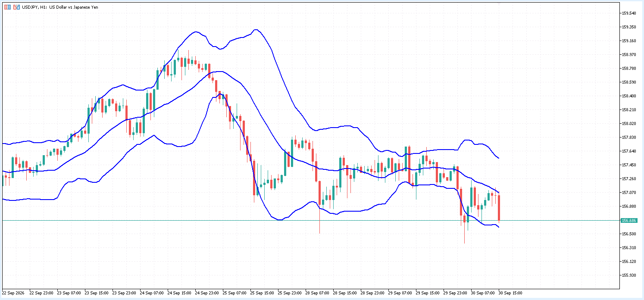Viewport: 644px width, 300px height.
Task: Toggle the one-click trading panel icon
Action: point(16,7)
